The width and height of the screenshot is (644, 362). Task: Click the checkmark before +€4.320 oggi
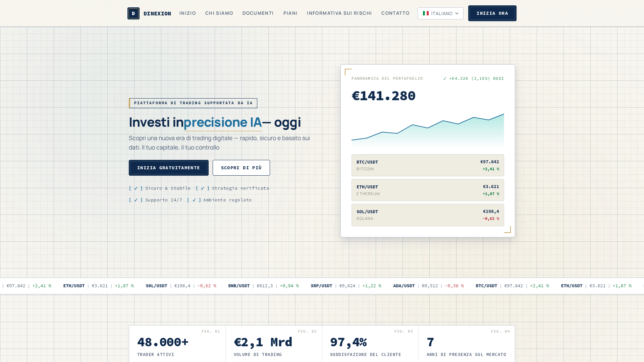[x=445, y=78]
